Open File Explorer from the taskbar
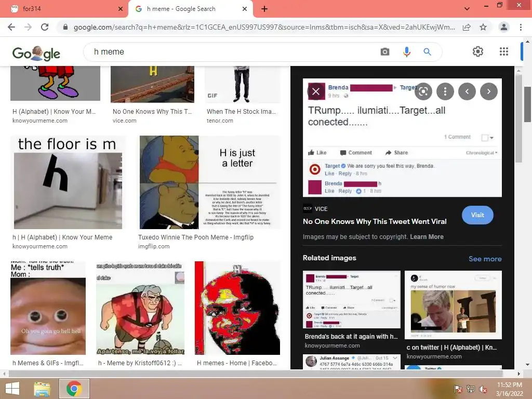Image resolution: width=532 pixels, height=399 pixels. (42, 389)
